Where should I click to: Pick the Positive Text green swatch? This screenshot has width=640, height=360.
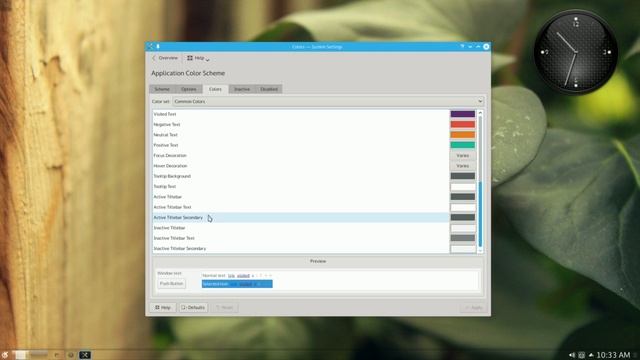click(462, 145)
